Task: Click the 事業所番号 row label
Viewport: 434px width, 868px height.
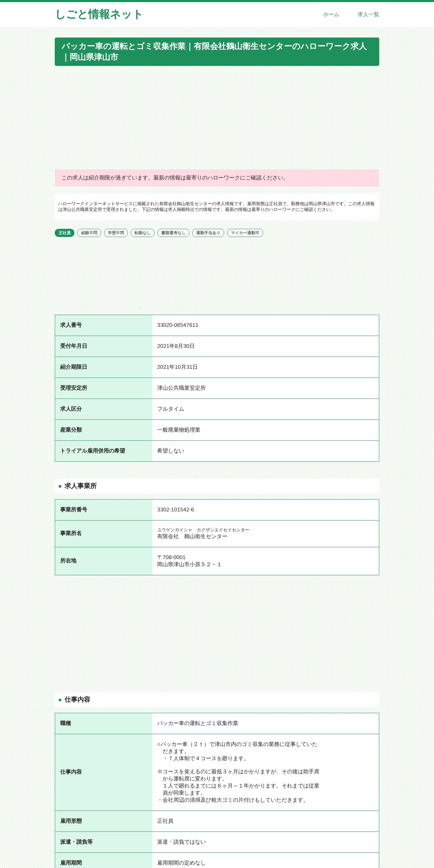Action: pos(74,510)
